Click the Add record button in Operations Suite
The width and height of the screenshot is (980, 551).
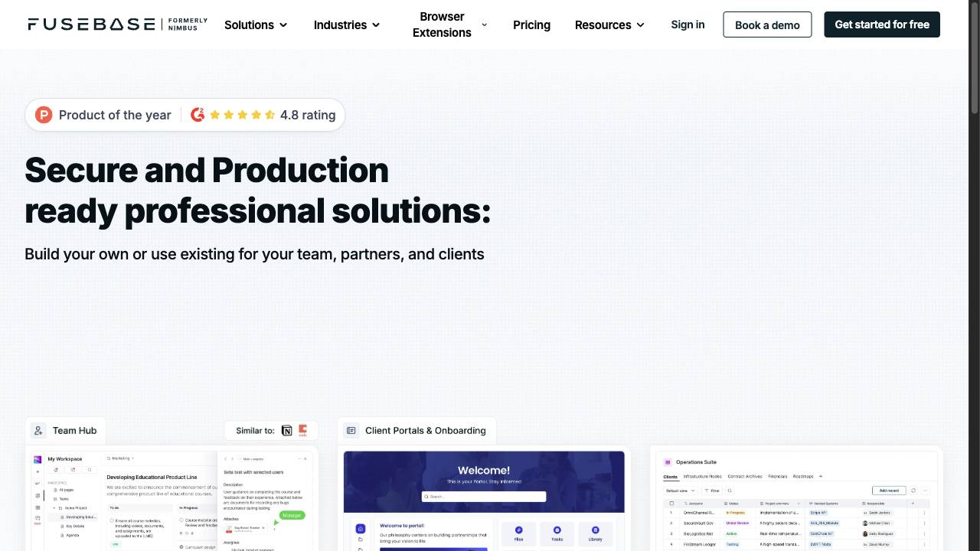[x=889, y=491]
